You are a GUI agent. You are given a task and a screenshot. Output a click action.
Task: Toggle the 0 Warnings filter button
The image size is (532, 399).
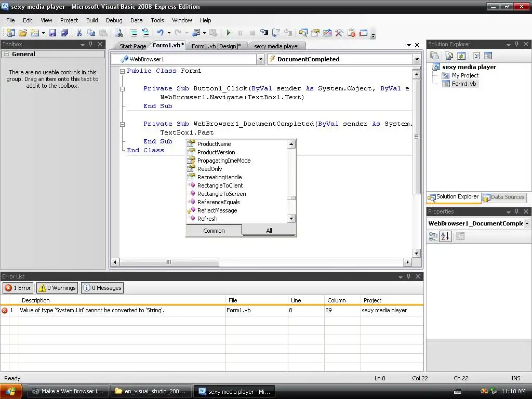pos(57,288)
